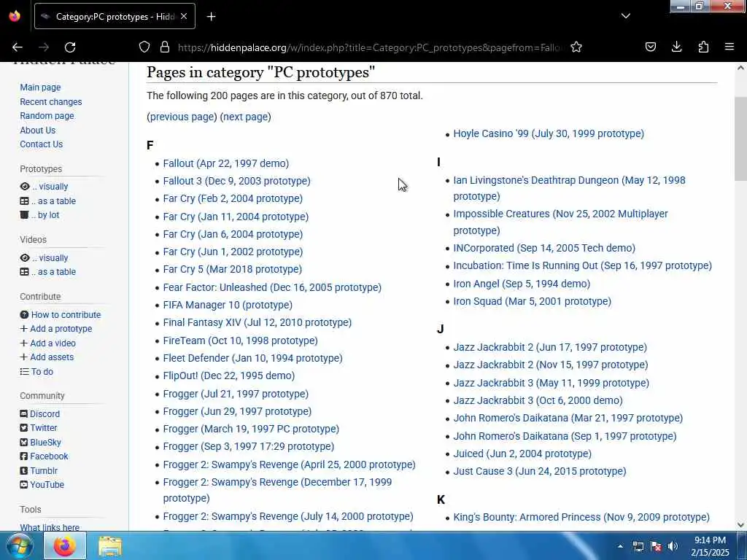Screen dimensions: 747x560
Task: Click the address bar URL field
Action: tap(370, 47)
